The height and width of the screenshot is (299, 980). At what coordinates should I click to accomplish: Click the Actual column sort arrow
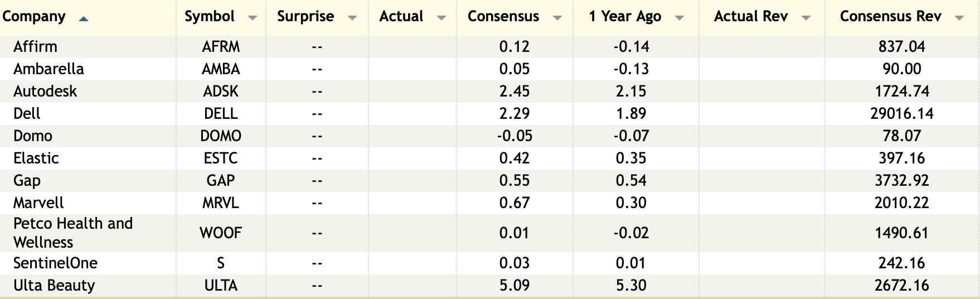pyautogui.click(x=442, y=18)
